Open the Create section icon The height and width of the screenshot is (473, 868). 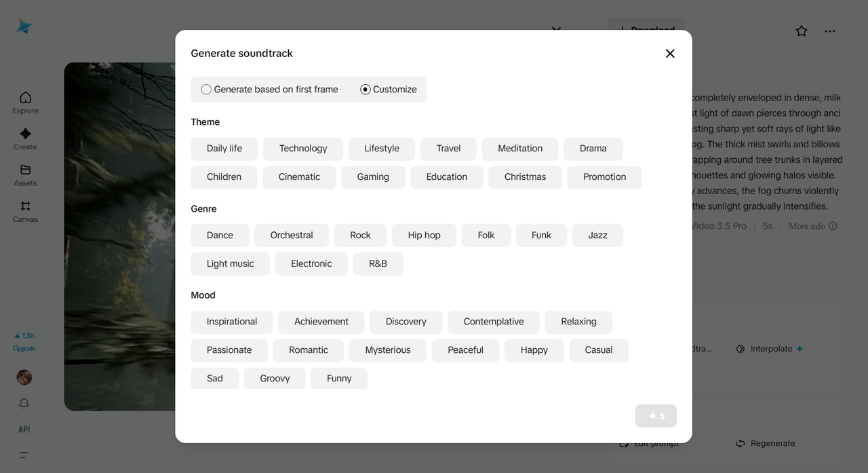pyautogui.click(x=25, y=138)
